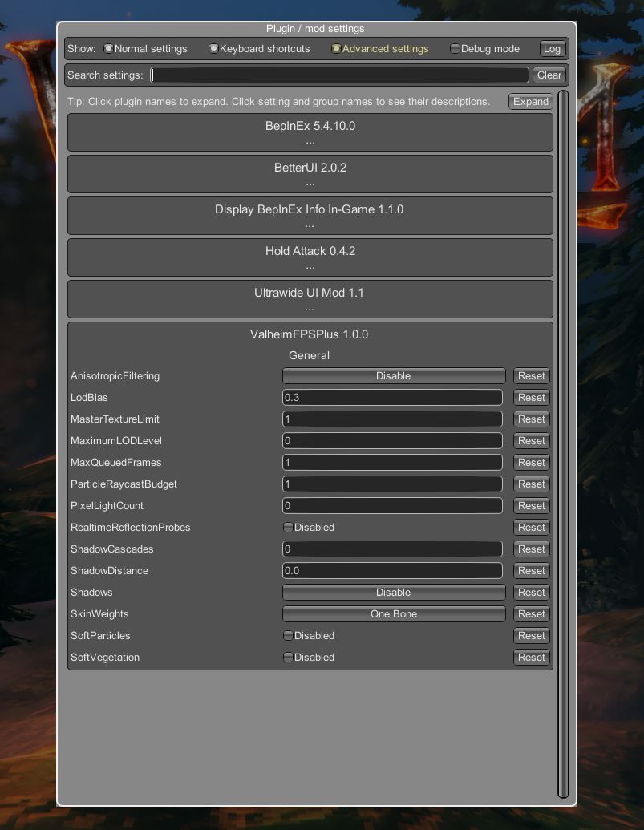Show SoftVegetation setting description
644x830 pixels.
point(105,657)
